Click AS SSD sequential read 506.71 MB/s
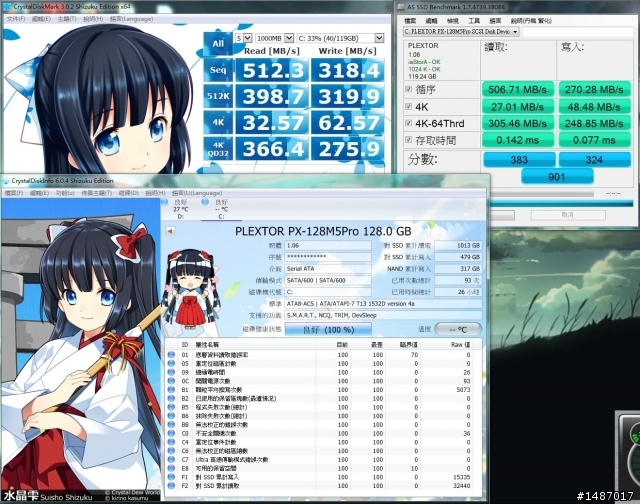Screen dimensions: 640x504 tap(518, 89)
